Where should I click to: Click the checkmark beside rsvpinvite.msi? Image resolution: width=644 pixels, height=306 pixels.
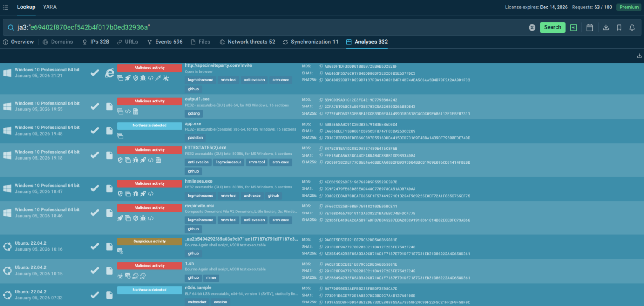[94, 212]
